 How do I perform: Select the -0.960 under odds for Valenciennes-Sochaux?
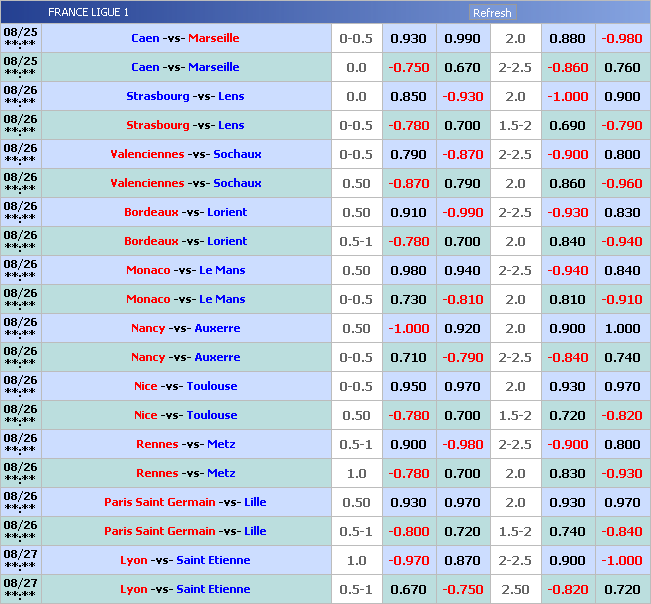pyautogui.click(x=622, y=184)
